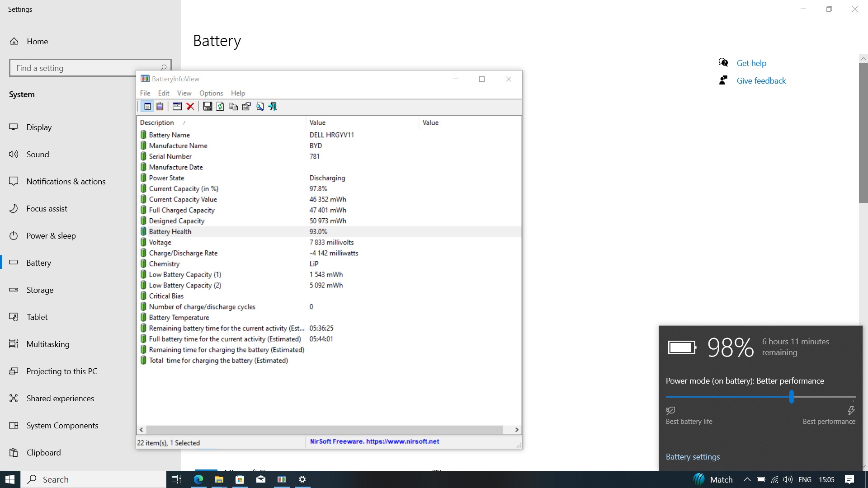Select the Show Battery Information view icon
This screenshot has width=868, height=488.
pyautogui.click(x=147, y=107)
